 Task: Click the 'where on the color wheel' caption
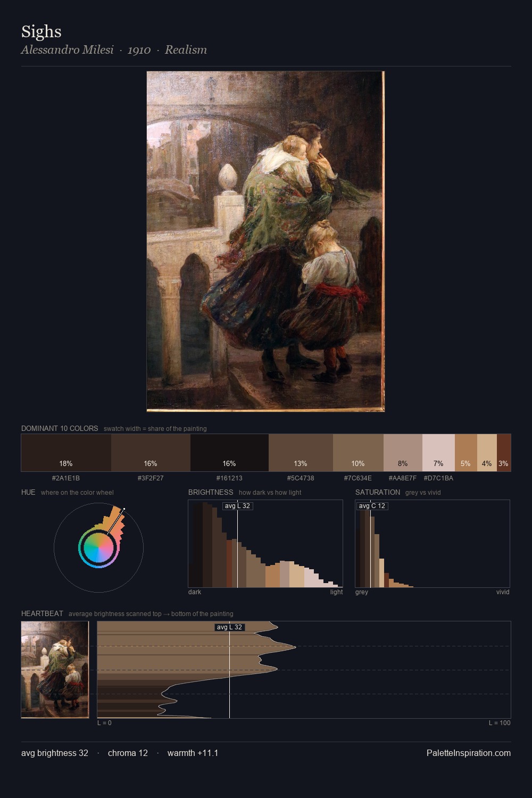(77, 493)
